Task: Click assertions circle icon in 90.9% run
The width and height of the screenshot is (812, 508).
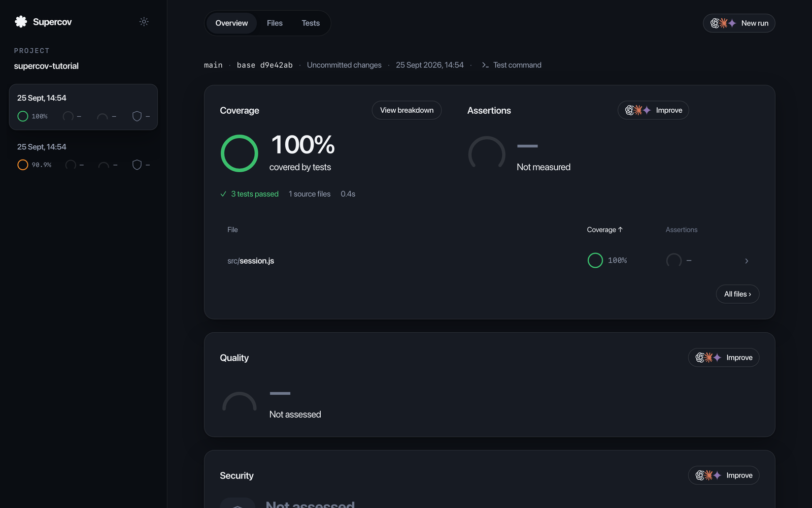Action: click(x=71, y=165)
